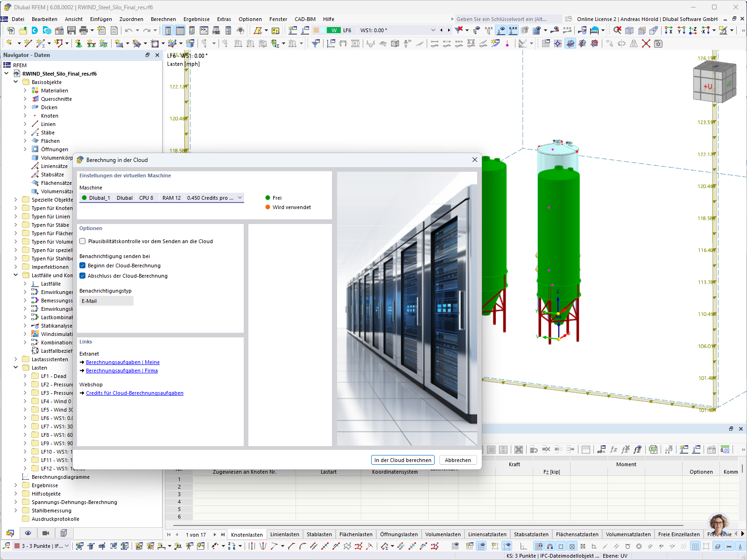Export the table to Excel via the Excel icon
Viewport: 747px width, 560px height.
pyautogui.click(x=653, y=449)
